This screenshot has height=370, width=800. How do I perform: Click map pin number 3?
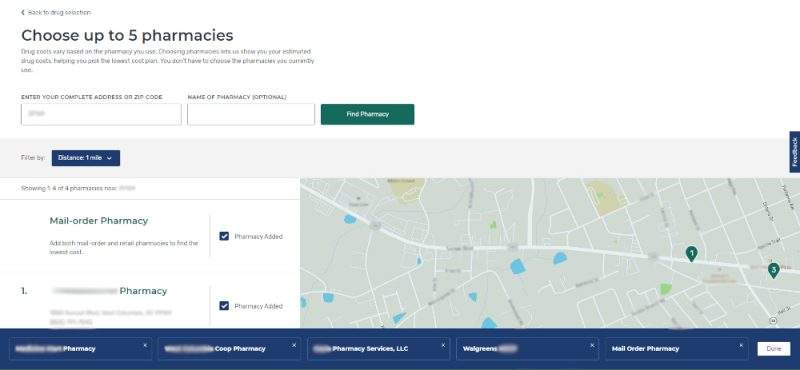click(773, 270)
